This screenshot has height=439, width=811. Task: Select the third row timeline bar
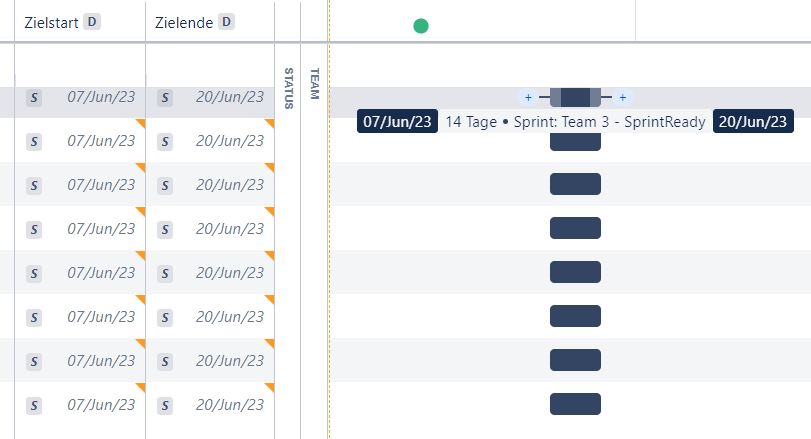[575, 184]
